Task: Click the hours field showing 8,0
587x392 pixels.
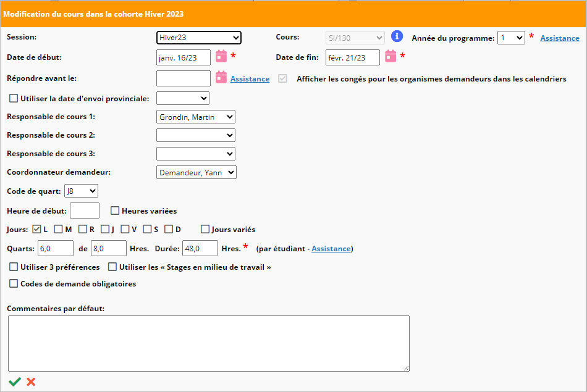Action: pos(109,248)
